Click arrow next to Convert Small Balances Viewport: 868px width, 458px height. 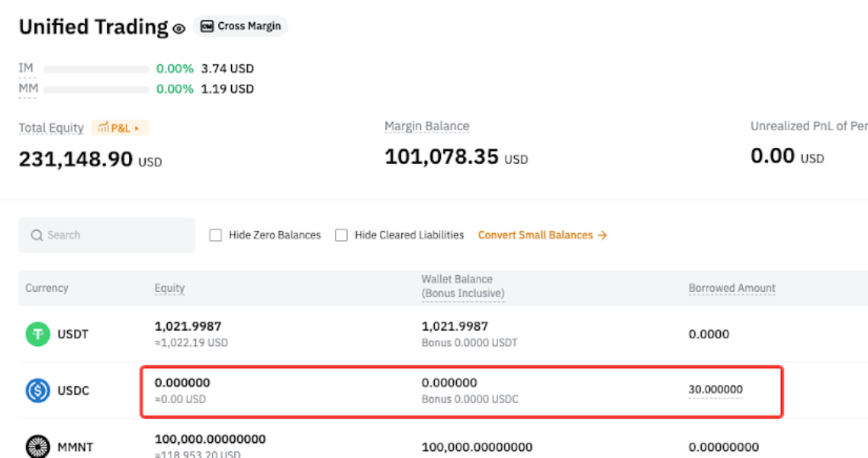click(x=603, y=235)
